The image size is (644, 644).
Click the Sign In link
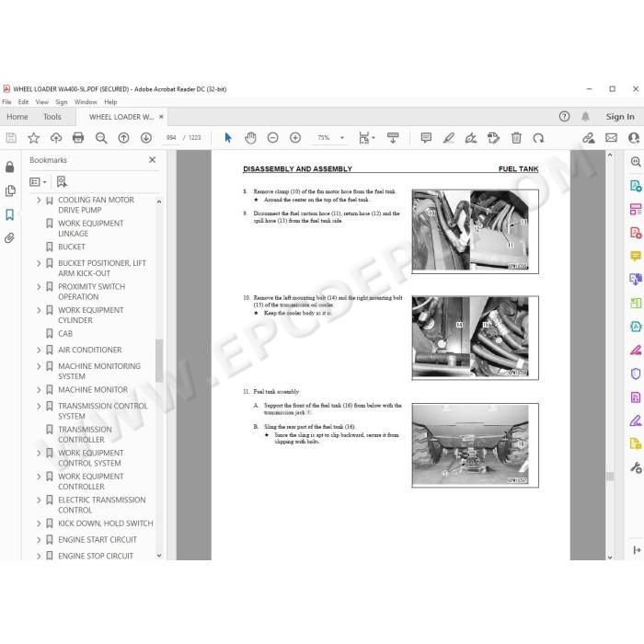[620, 117]
